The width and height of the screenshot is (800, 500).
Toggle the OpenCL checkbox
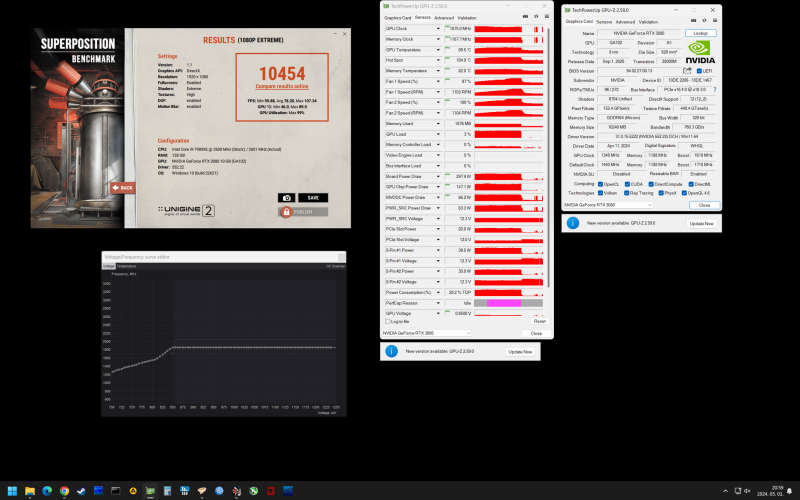[601, 184]
